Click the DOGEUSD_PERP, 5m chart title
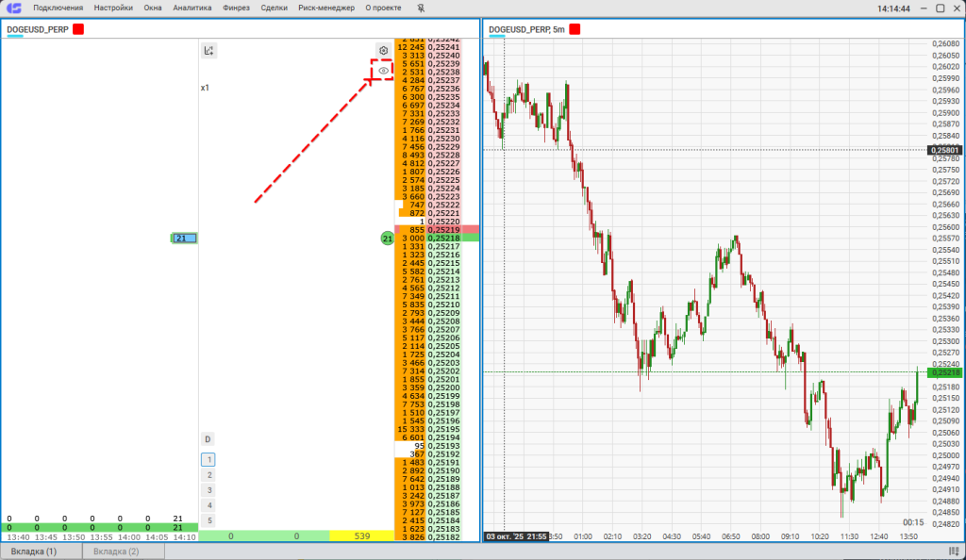 tap(526, 29)
